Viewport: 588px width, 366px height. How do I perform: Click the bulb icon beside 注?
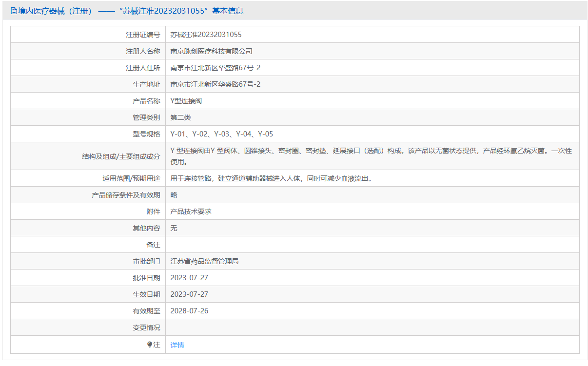150,345
